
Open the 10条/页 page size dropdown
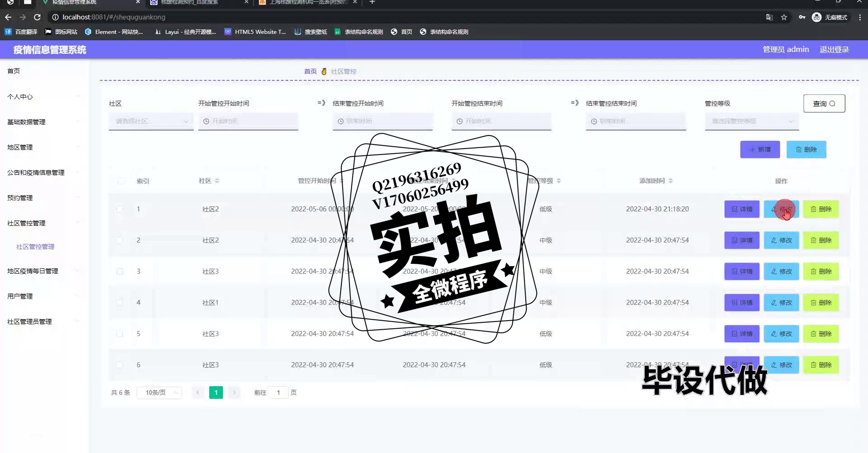tap(159, 392)
